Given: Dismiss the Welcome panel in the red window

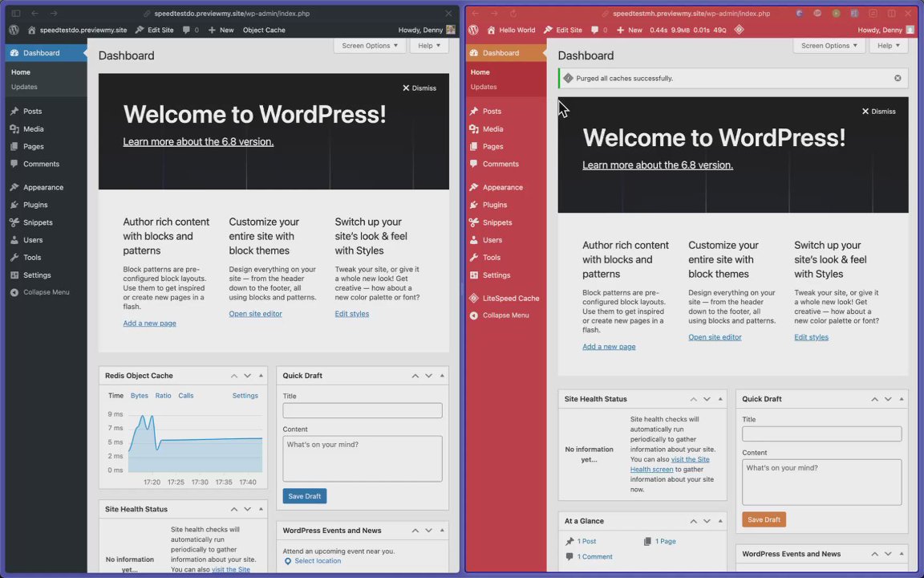Looking at the screenshot, I should tap(878, 111).
